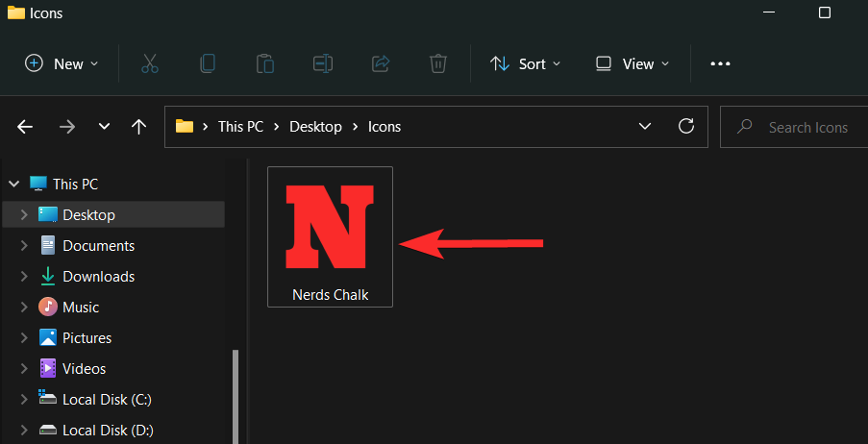This screenshot has width=868, height=444.
Task: Open the New item dropdown
Action: click(x=62, y=64)
